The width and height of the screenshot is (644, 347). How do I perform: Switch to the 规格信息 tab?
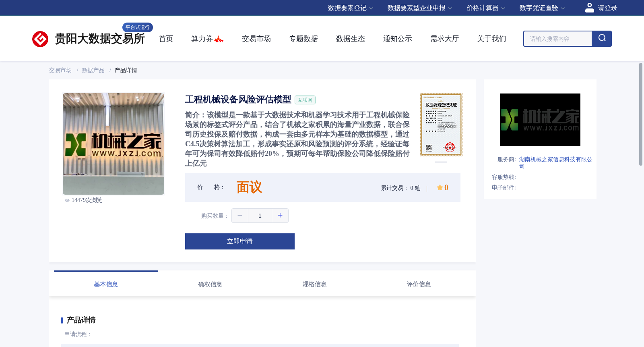click(x=314, y=284)
